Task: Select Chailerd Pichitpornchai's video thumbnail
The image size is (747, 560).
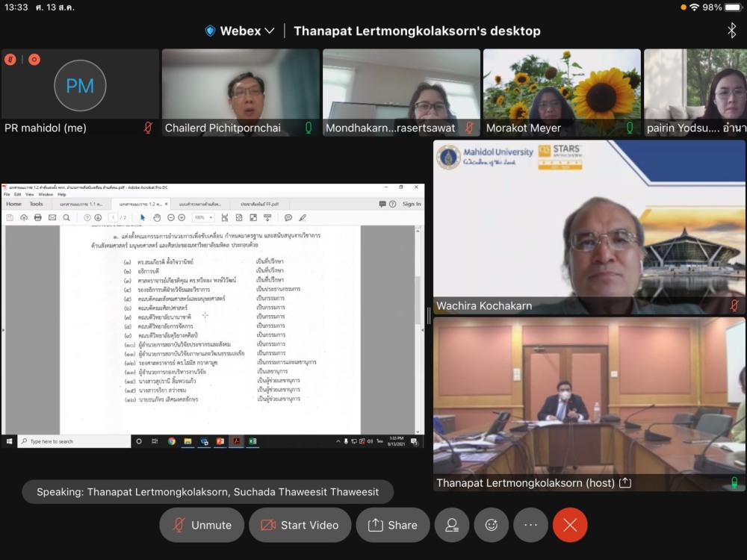Action: 241,92
